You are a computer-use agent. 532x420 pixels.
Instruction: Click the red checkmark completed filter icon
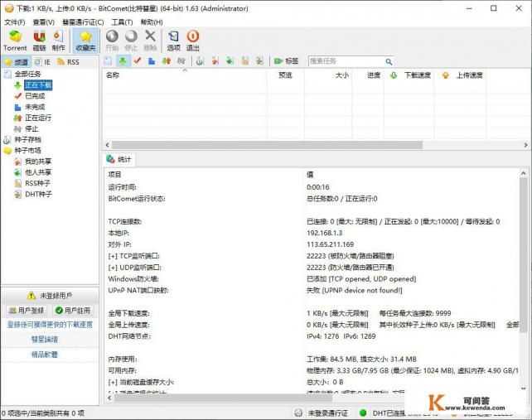click(x=138, y=61)
